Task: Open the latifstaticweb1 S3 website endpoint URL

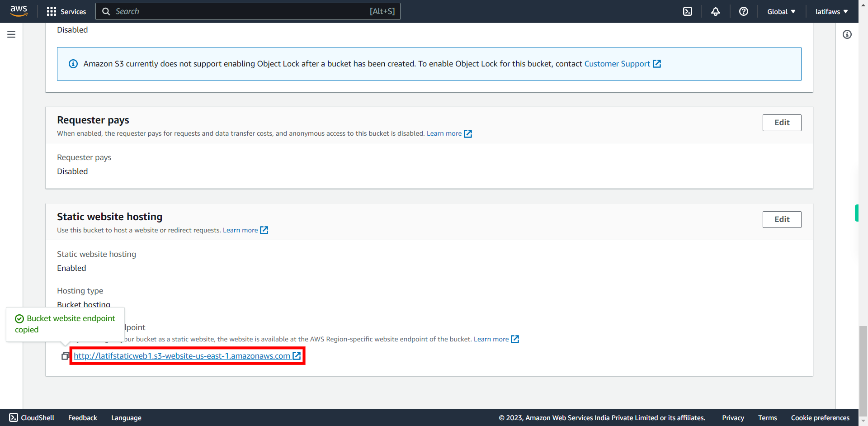Action: point(187,356)
